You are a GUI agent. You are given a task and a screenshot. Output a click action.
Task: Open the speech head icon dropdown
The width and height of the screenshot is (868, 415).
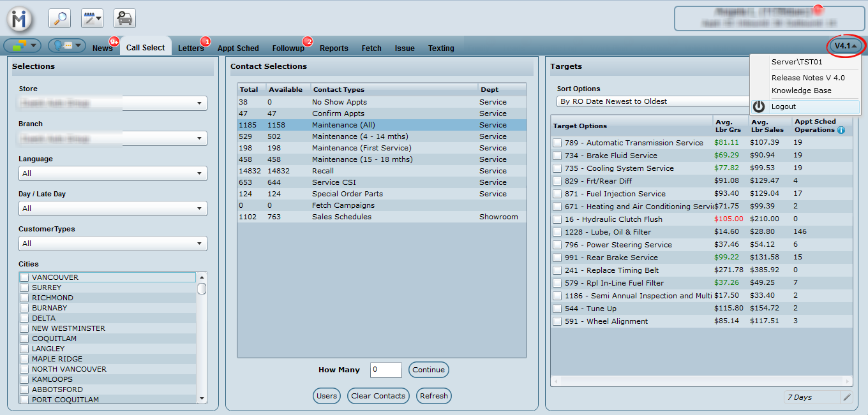click(x=67, y=46)
